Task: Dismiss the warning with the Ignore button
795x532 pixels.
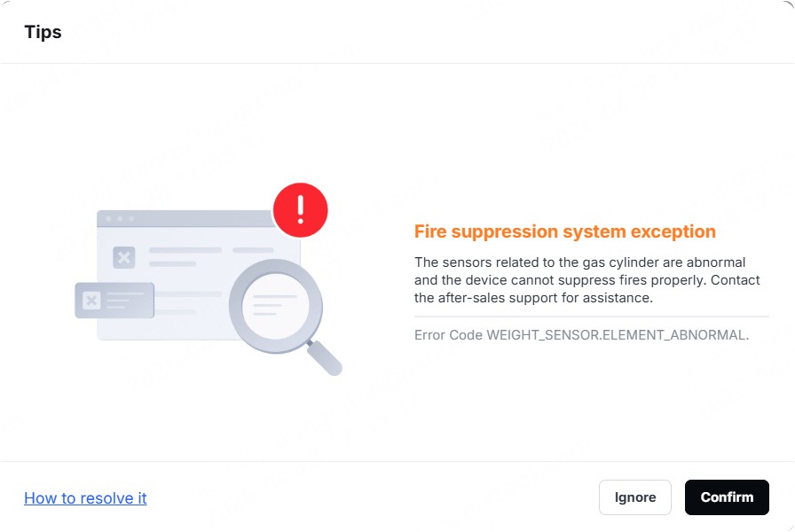Action: tap(634, 497)
